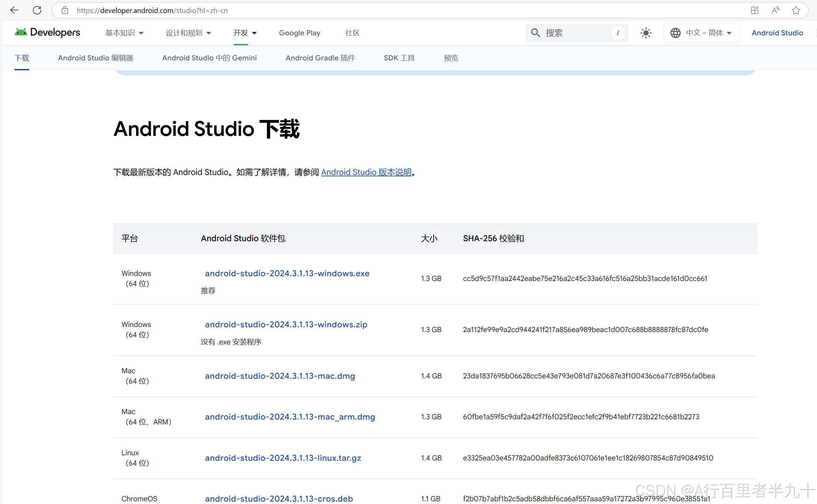Screen dimensions: 817x504
Task: Click into the 搜索 search field
Action: pos(577,33)
